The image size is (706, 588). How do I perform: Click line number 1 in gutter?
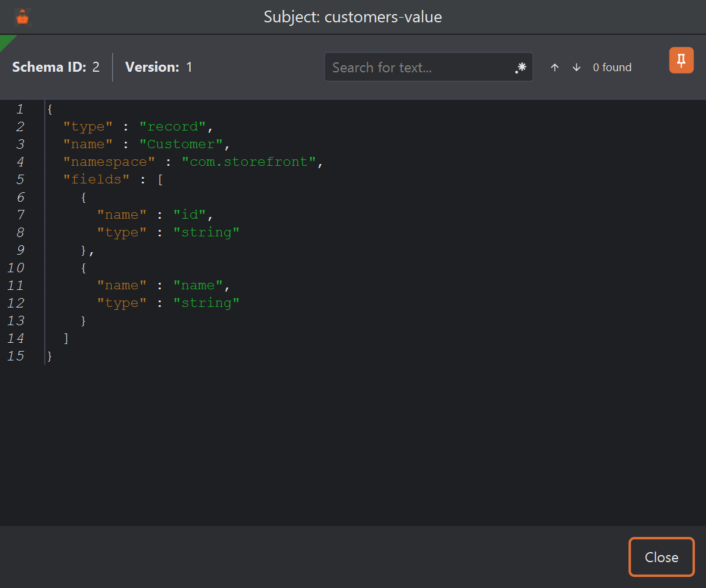pyautogui.click(x=20, y=109)
